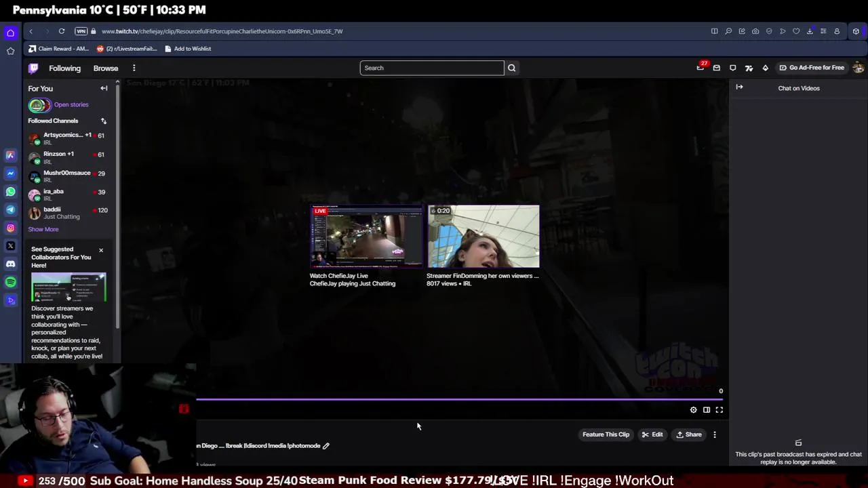Reload the current Twitch page
Image resolution: width=868 pixels, height=488 pixels.
pyautogui.click(x=62, y=31)
